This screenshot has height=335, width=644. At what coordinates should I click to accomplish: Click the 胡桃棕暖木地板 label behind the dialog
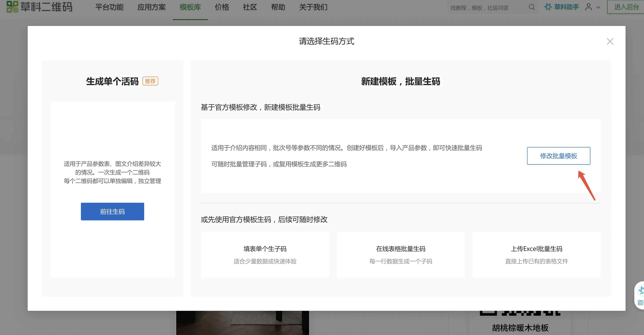coord(520,328)
